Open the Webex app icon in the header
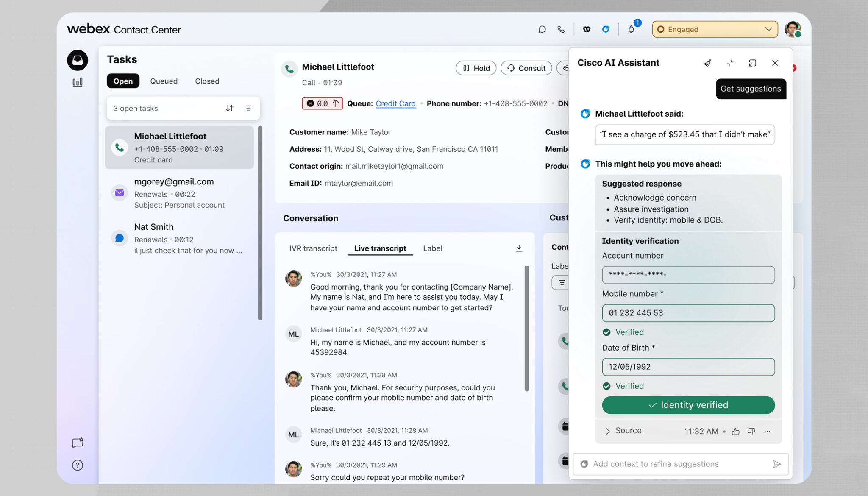Screen dimensions: 868x496 587,29
